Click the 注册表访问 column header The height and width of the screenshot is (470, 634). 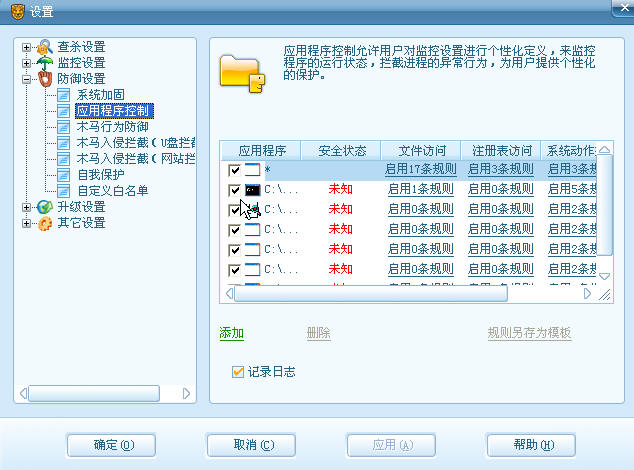[x=501, y=151]
